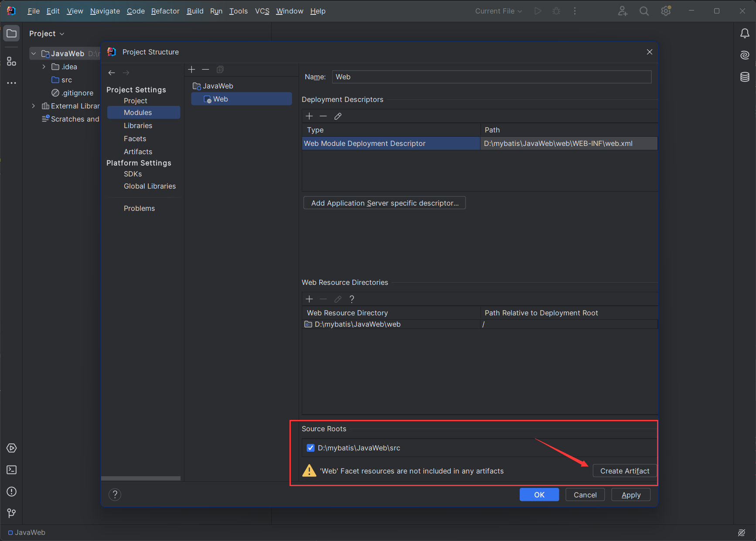Screen dimensions: 756x541
Task: Open the Database tool window icon
Action: click(x=745, y=77)
